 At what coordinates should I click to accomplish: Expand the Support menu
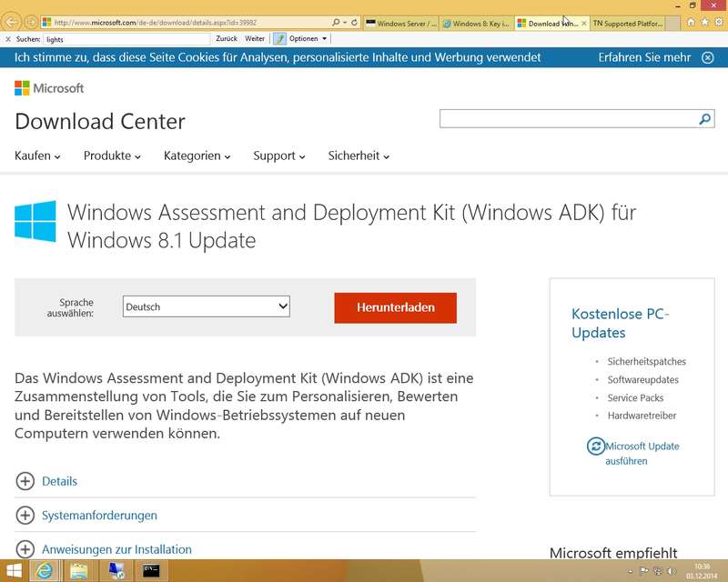tap(279, 156)
